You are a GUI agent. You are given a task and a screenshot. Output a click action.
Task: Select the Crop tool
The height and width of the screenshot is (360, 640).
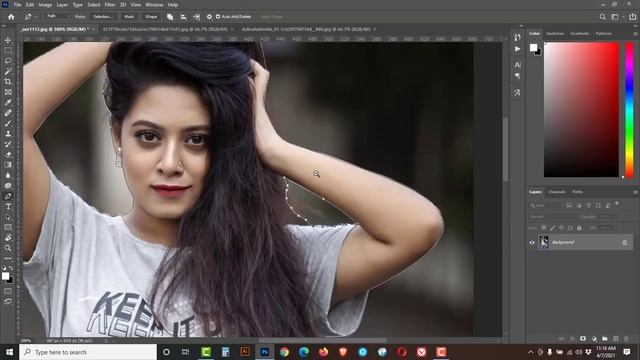point(8,82)
